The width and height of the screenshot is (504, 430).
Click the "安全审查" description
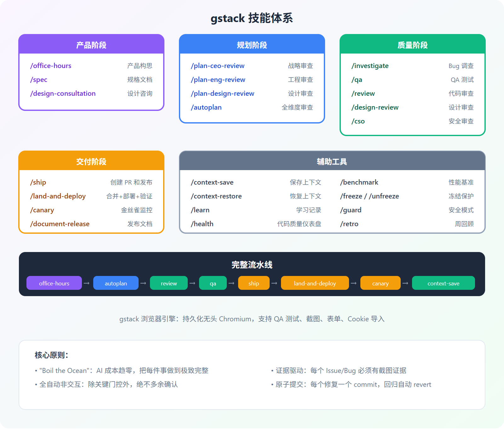click(461, 121)
